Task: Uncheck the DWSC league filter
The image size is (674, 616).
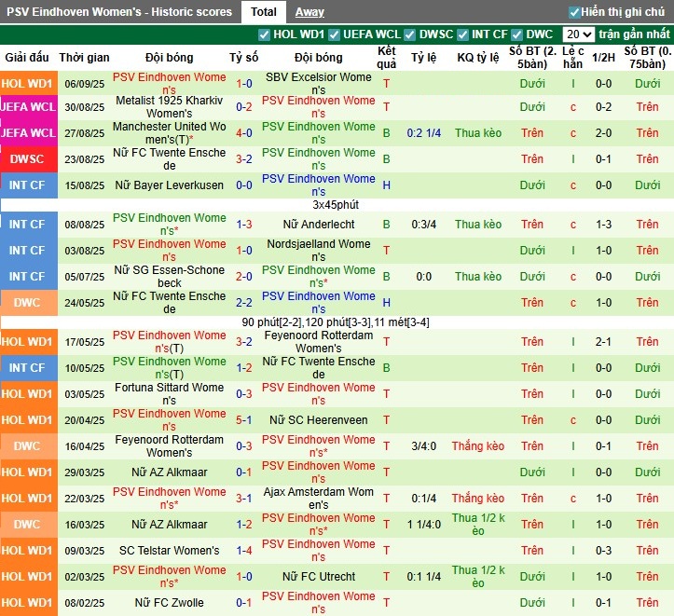Action: coord(409,34)
